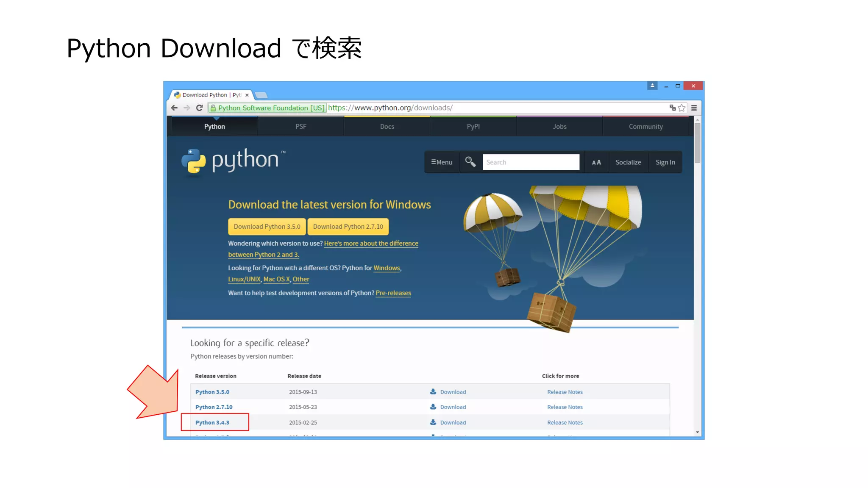Open the Python 3.4.3 release link
Image resolution: width=868 pixels, height=488 pixels.
(212, 422)
